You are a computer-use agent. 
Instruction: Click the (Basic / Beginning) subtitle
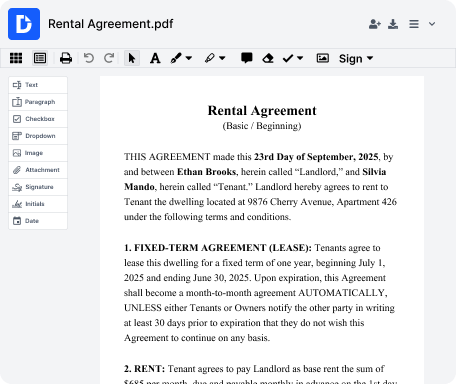pyautogui.click(x=262, y=126)
